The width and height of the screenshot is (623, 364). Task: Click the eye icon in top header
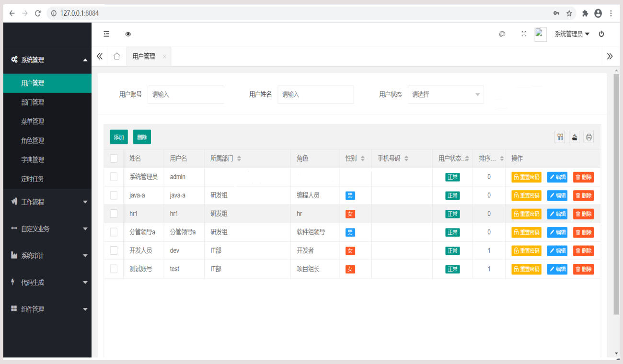click(128, 34)
